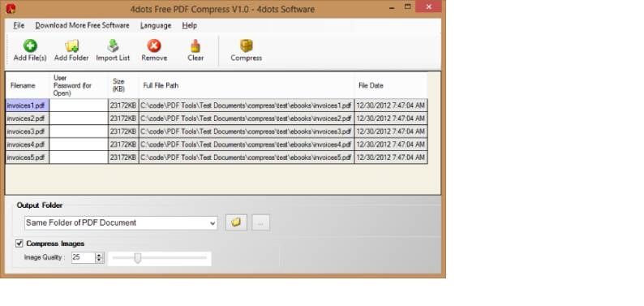The image size is (644, 306).
Task: Expand the Output Folder dropdown
Action: (x=213, y=223)
